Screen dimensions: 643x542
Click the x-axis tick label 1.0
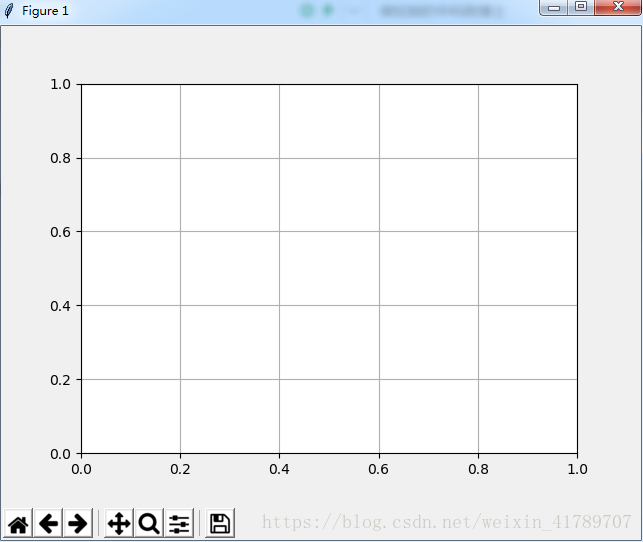577,469
